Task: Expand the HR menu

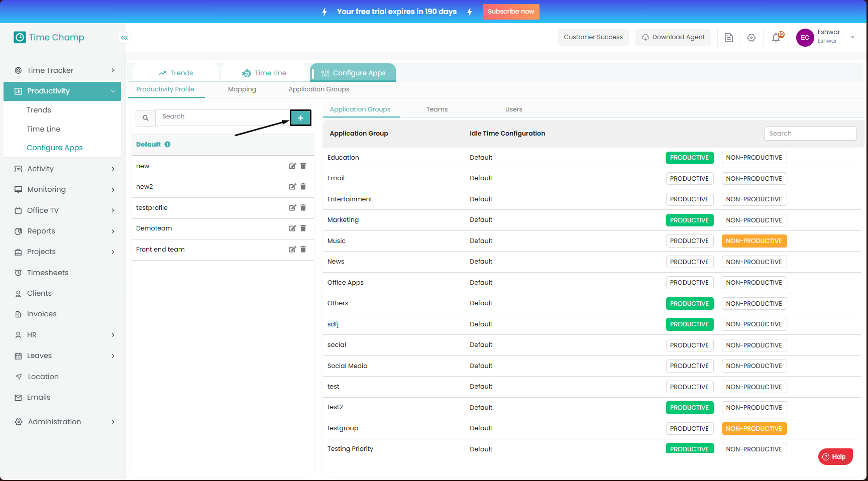Action: [x=62, y=335]
